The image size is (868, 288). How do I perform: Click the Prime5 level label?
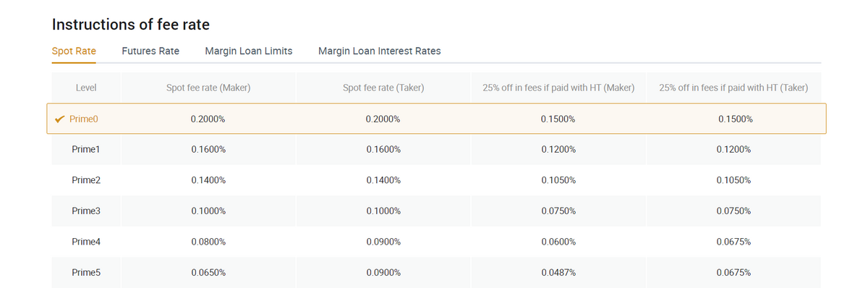(85, 273)
